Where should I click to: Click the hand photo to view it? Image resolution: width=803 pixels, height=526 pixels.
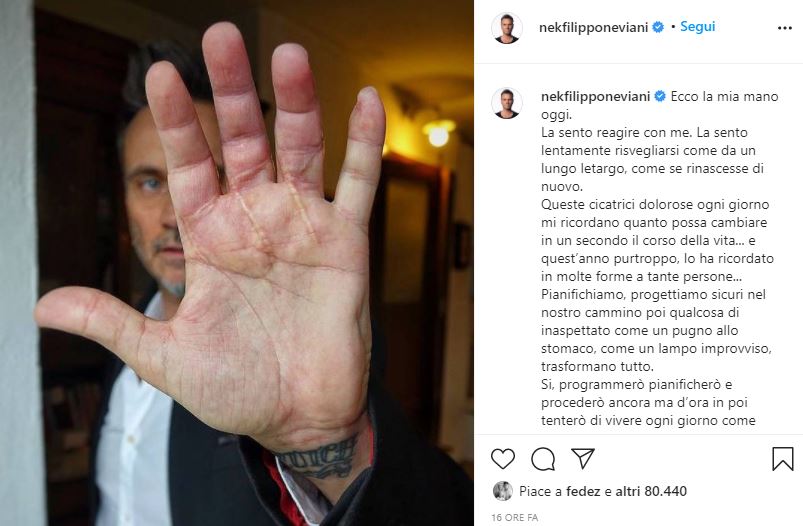(x=237, y=263)
